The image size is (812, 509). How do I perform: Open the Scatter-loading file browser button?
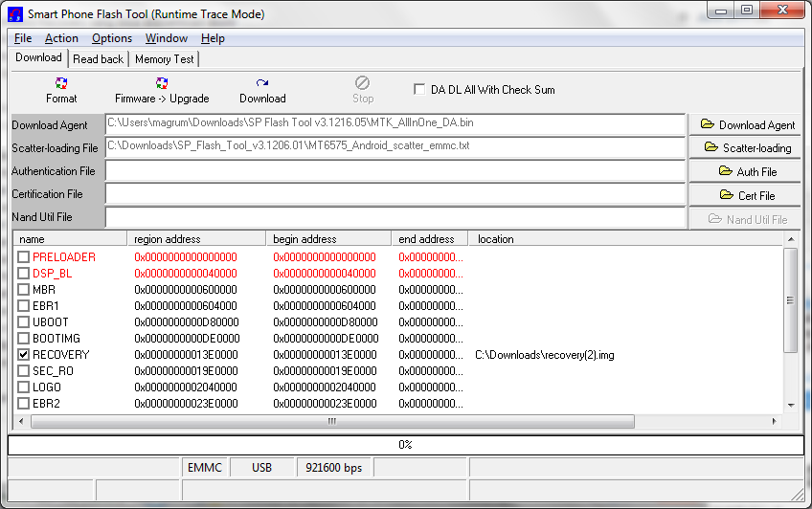(748, 147)
